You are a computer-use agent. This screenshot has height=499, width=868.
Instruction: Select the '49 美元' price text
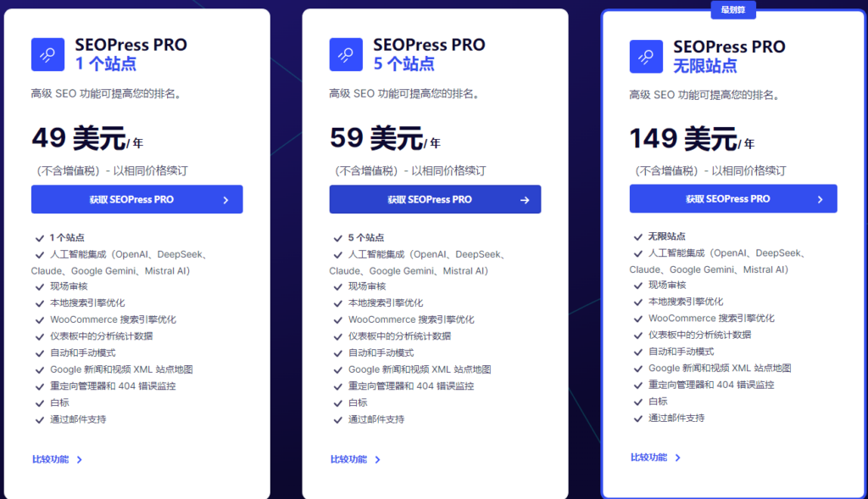pos(79,138)
